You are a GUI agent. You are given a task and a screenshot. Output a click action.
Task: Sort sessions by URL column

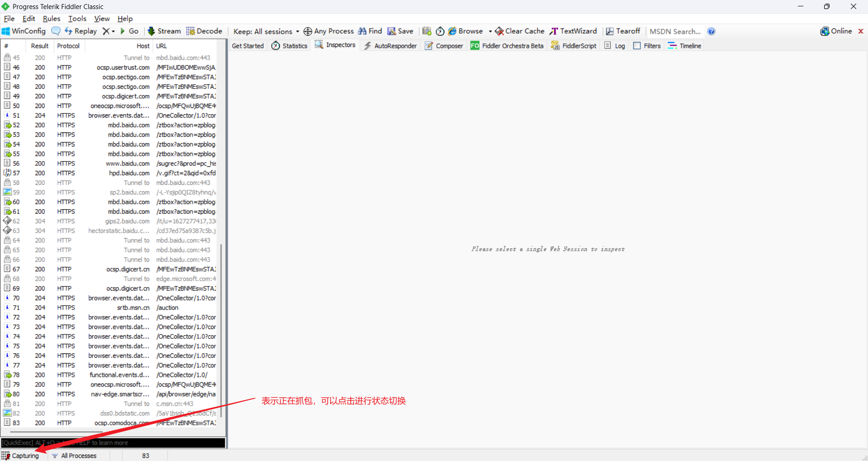coord(185,46)
